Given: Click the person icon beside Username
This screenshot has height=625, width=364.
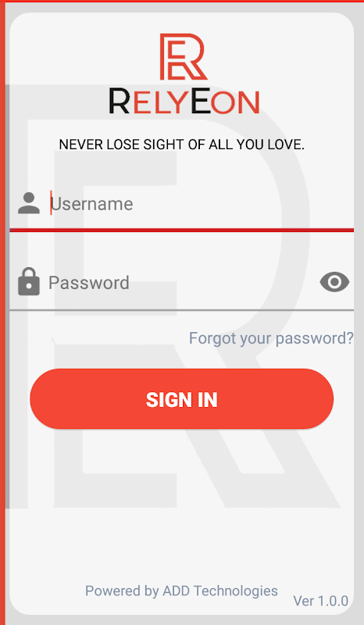Looking at the screenshot, I should (29, 203).
